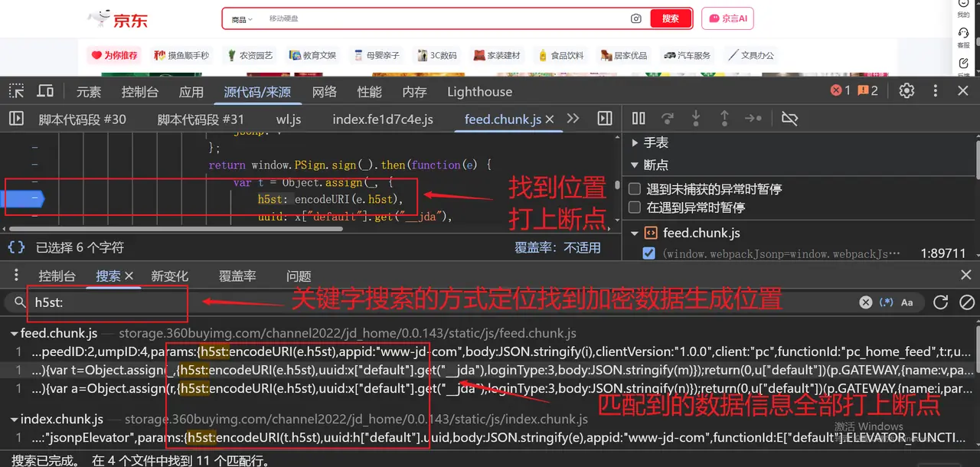Toggle the device toolbar icon

pos(45,91)
